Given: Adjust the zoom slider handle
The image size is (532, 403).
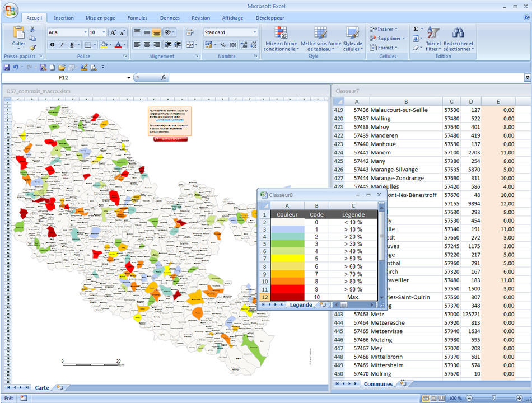Looking at the screenshot, I should [x=494, y=398].
